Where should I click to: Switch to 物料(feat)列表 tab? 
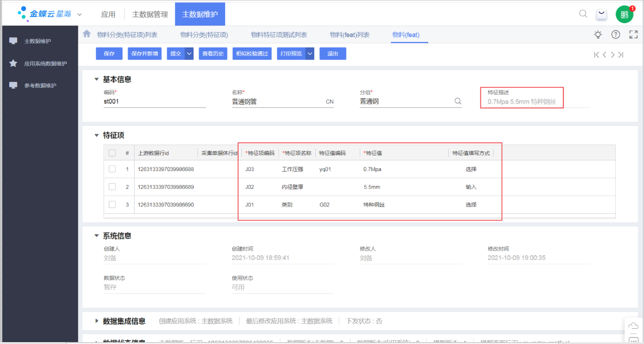(350, 35)
